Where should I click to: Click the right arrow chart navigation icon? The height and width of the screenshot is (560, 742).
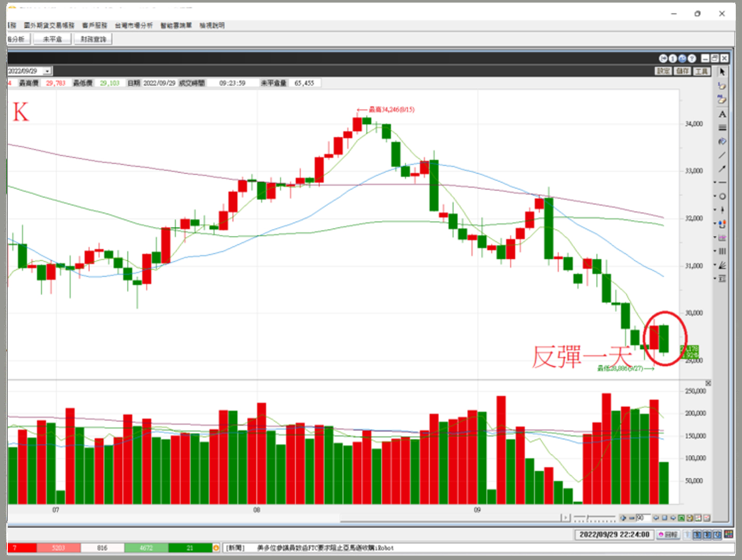672,517
